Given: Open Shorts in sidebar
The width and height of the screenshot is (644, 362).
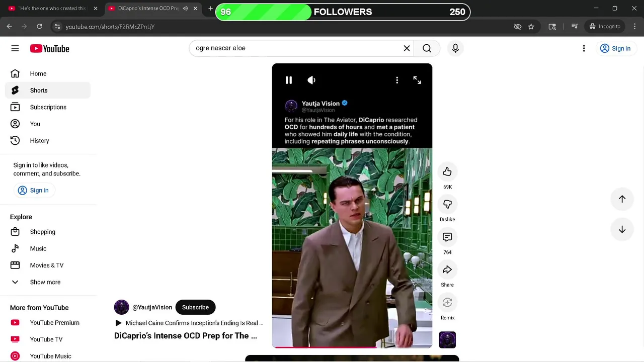Looking at the screenshot, I should [48, 90].
